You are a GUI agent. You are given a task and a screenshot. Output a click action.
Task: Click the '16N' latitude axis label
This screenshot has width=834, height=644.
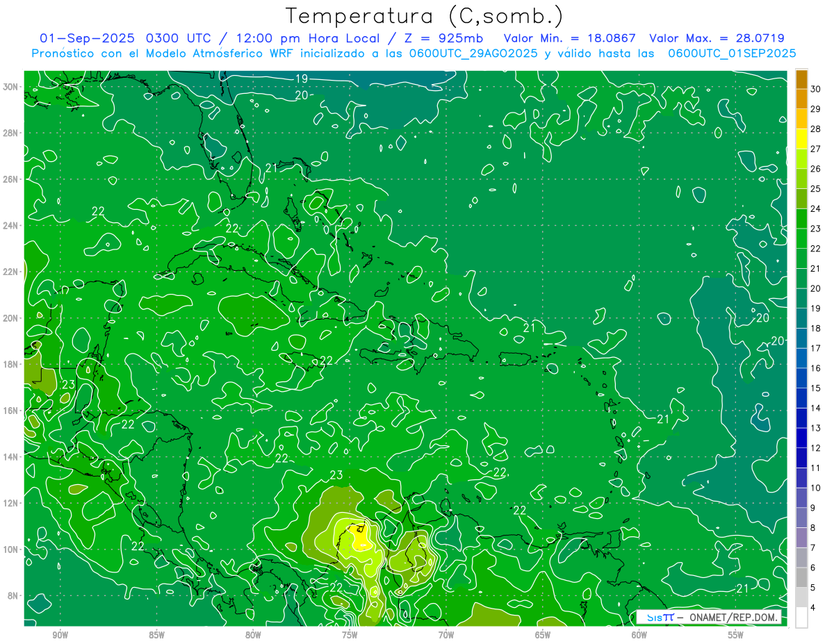pos(11,411)
